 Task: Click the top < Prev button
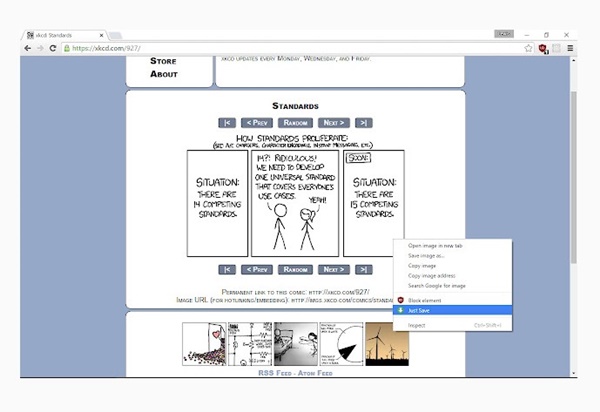(x=257, y=123)
